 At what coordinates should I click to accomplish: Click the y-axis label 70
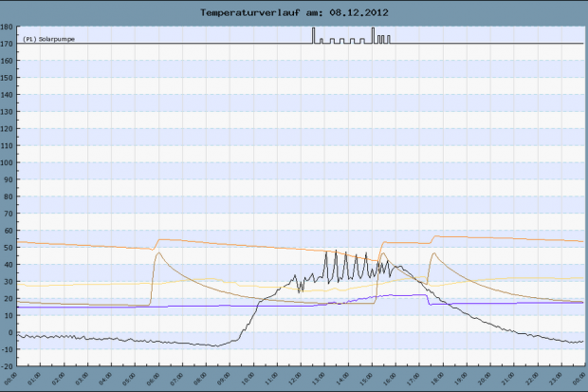coord(9,214)
